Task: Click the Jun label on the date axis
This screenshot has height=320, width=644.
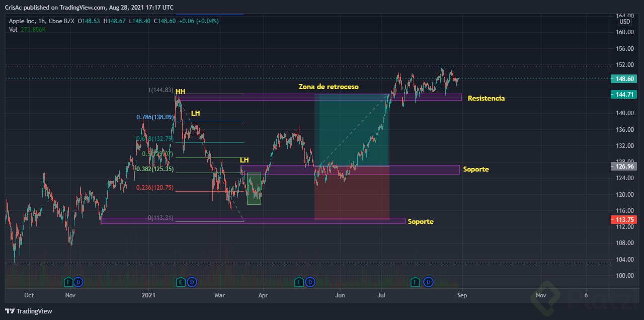Action: (340, 295)
